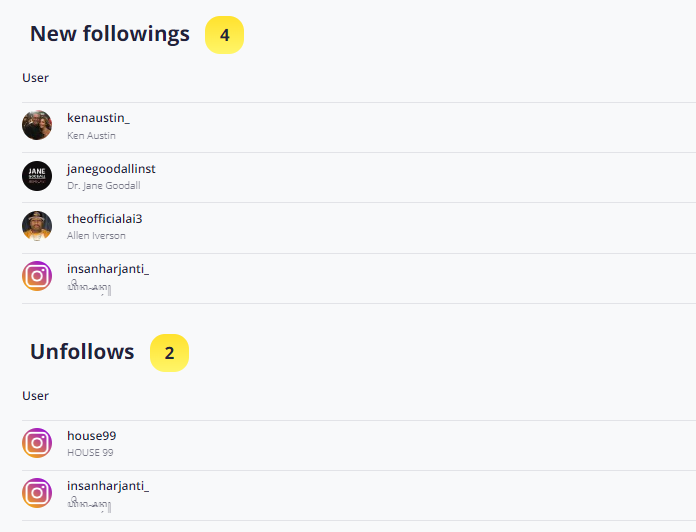Select the Dr. Jane Goodall display name

[x=104, y=186]
